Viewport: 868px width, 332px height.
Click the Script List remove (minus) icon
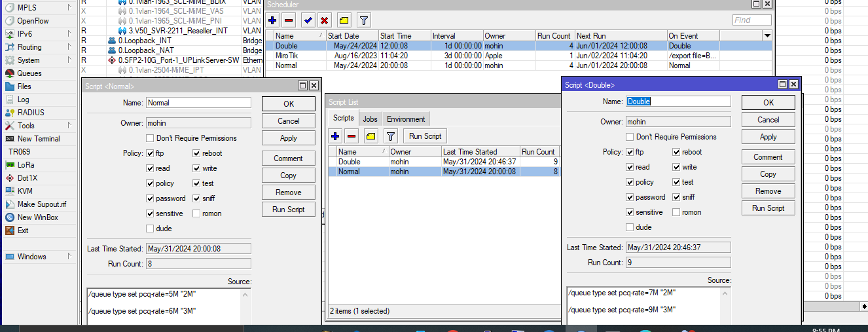click(x=352, y=136)
